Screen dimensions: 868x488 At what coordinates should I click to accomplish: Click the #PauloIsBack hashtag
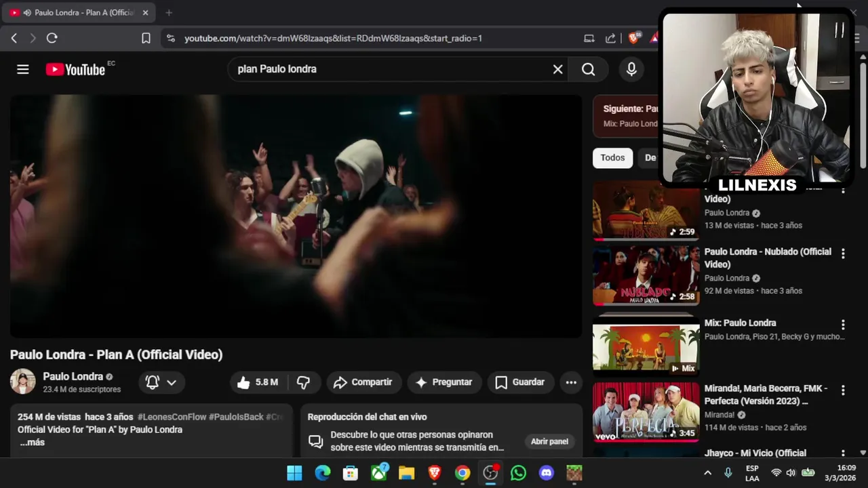[235, 417]
